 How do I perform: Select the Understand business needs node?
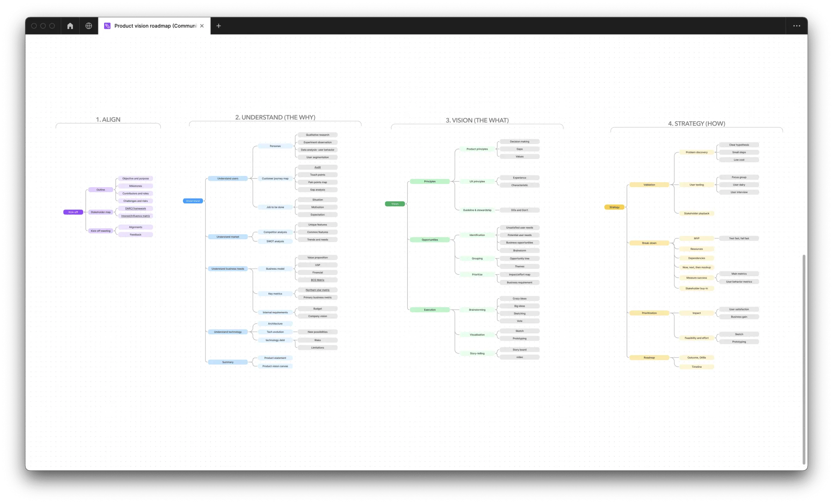point(228,269)
